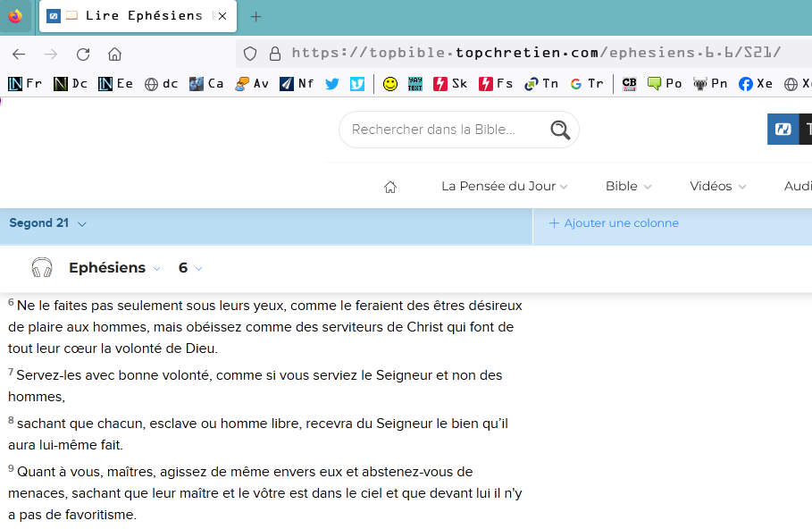Click the blue TopChrétien logo button
Viewport: 812px width, 529px height.
(783, 129)
